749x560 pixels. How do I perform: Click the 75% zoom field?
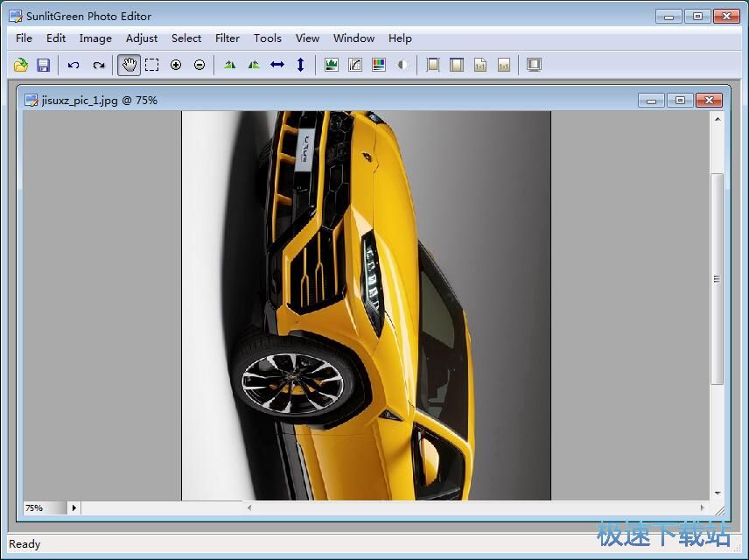pos(45,507)
